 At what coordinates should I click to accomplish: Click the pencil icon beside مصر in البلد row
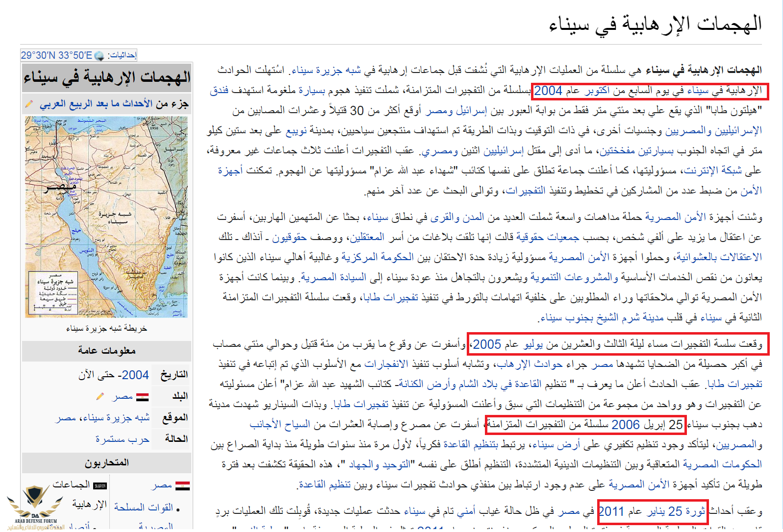101,396
